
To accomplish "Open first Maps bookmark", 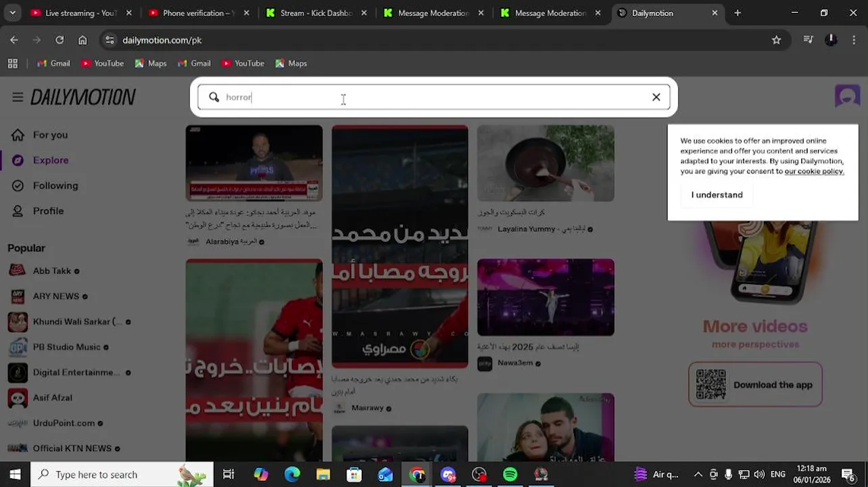I will click(150, 64).
